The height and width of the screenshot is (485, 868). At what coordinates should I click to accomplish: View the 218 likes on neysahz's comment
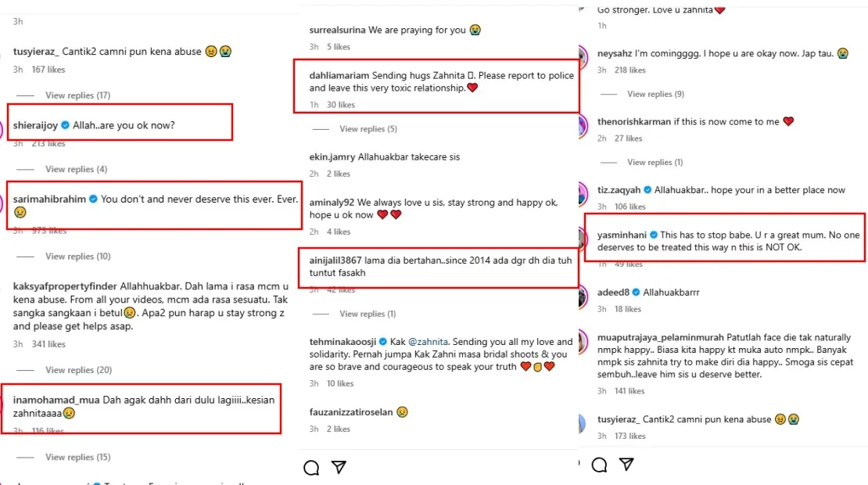629,70
